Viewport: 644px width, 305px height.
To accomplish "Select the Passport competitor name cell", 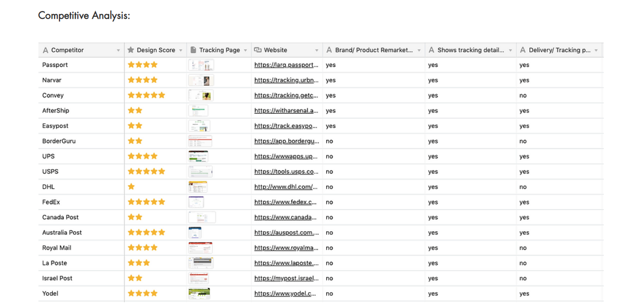I will pos(81,65).
